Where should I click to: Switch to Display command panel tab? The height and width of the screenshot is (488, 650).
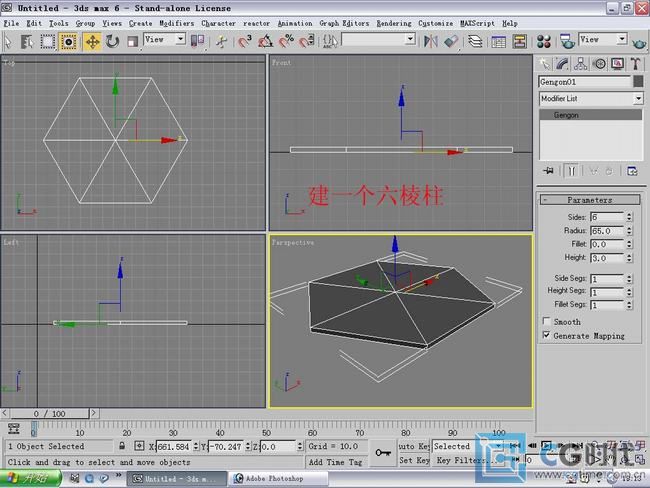click(x=618, y=64)
